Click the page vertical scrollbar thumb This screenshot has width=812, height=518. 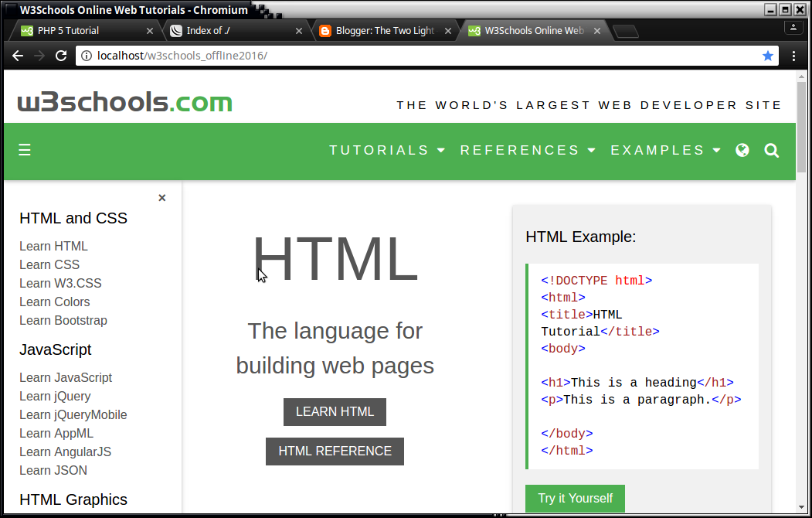tap(801, 128)
